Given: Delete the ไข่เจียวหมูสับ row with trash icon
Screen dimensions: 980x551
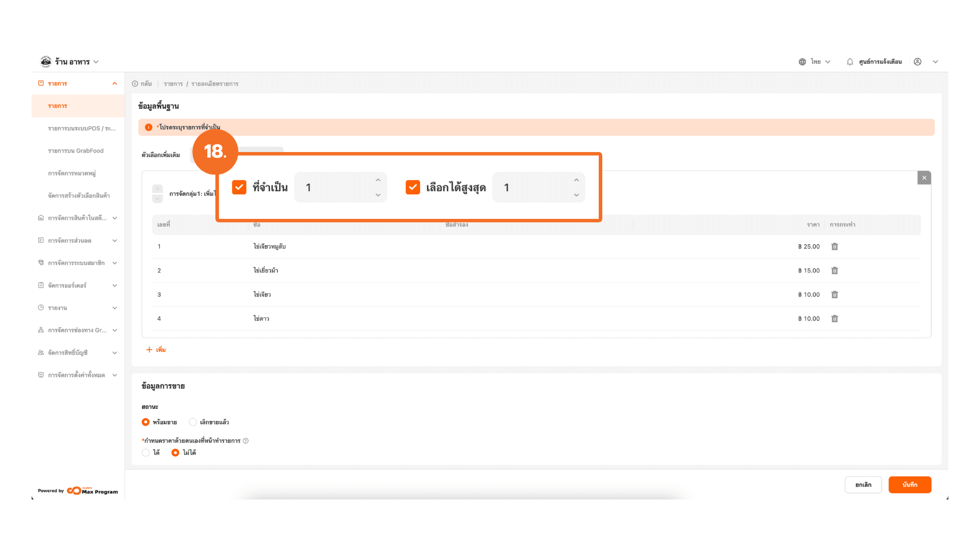Looking at the screenshot, I should [835, 246].
